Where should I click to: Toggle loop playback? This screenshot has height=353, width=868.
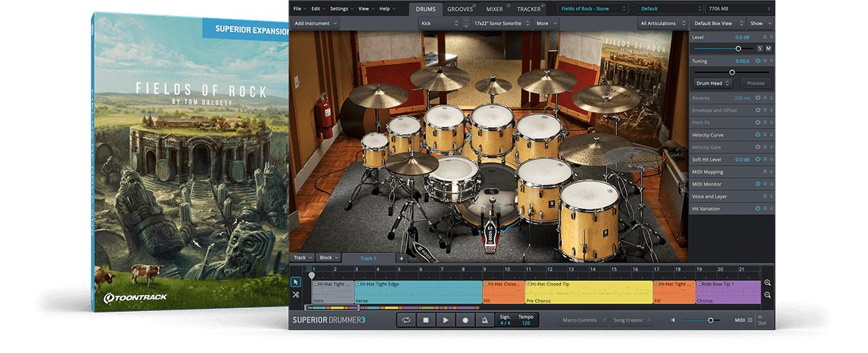(x=407, y=320)
